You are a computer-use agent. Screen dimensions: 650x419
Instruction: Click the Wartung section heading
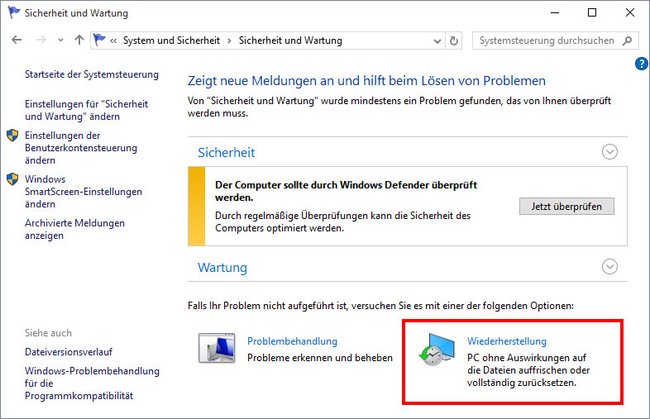222,267
